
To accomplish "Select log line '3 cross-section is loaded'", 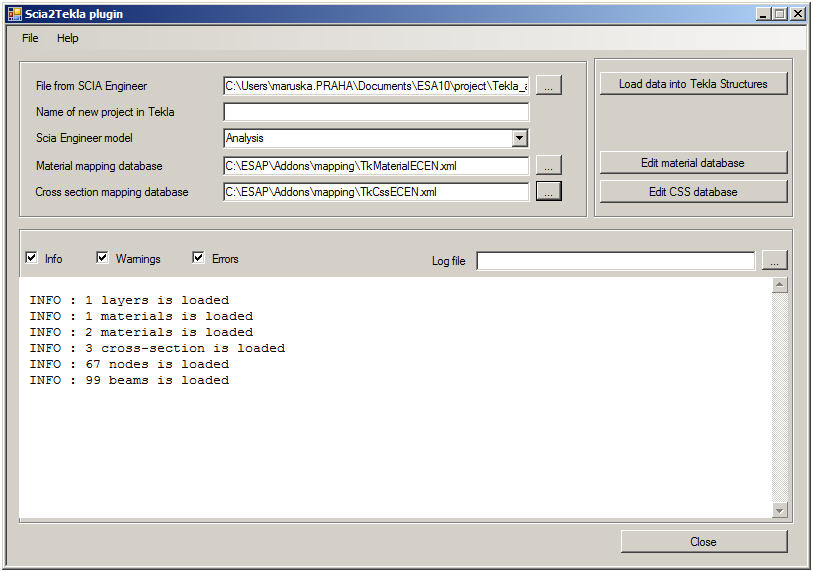I will click(157, 348).
